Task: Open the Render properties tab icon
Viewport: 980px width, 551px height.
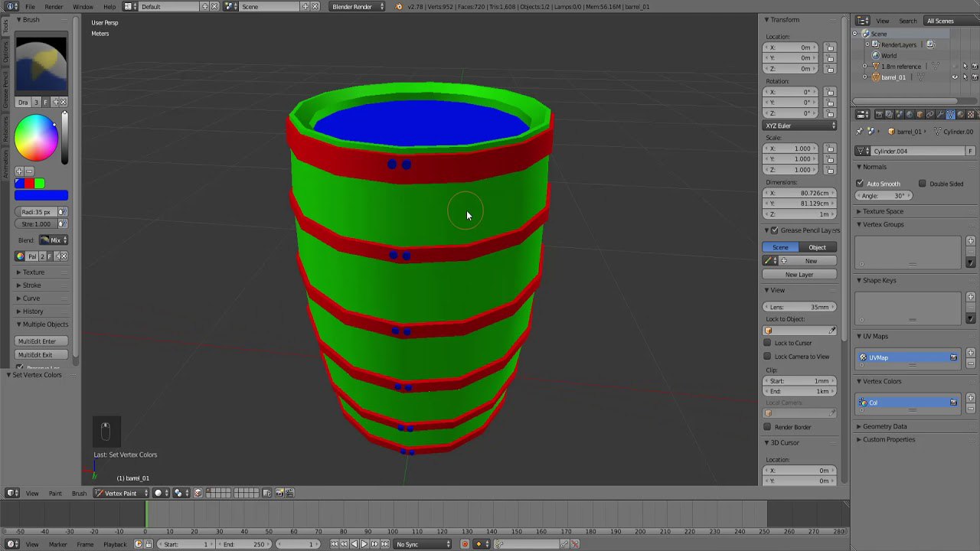Action: click(879, 115)
